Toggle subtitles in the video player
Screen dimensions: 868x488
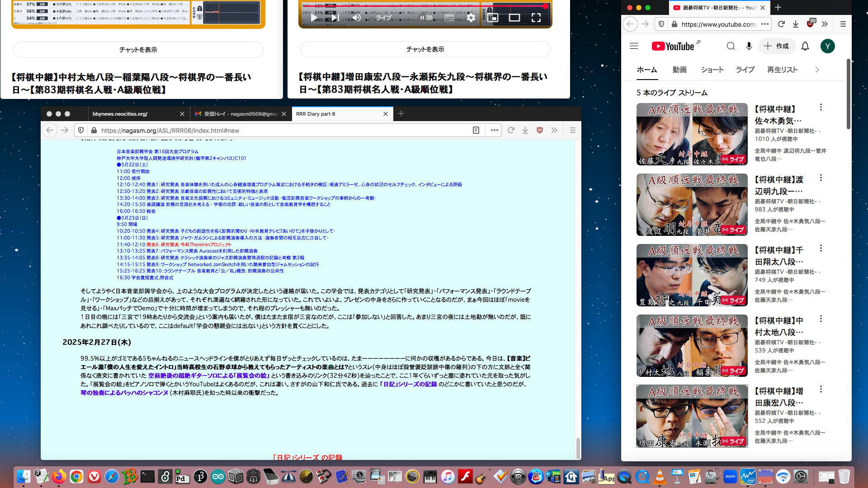449,18
